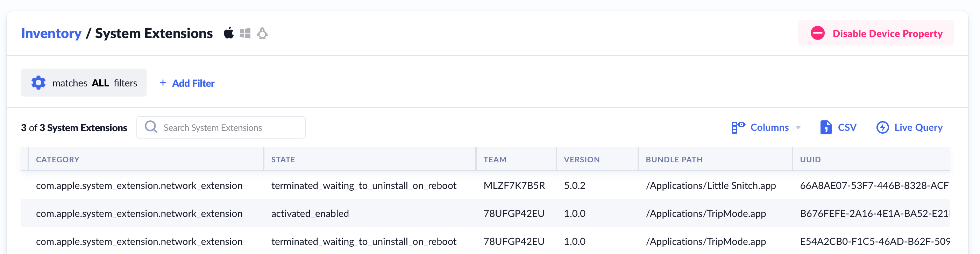
Task: Click the Apple macOS platform icon
Action: click(x=228, y=34)
